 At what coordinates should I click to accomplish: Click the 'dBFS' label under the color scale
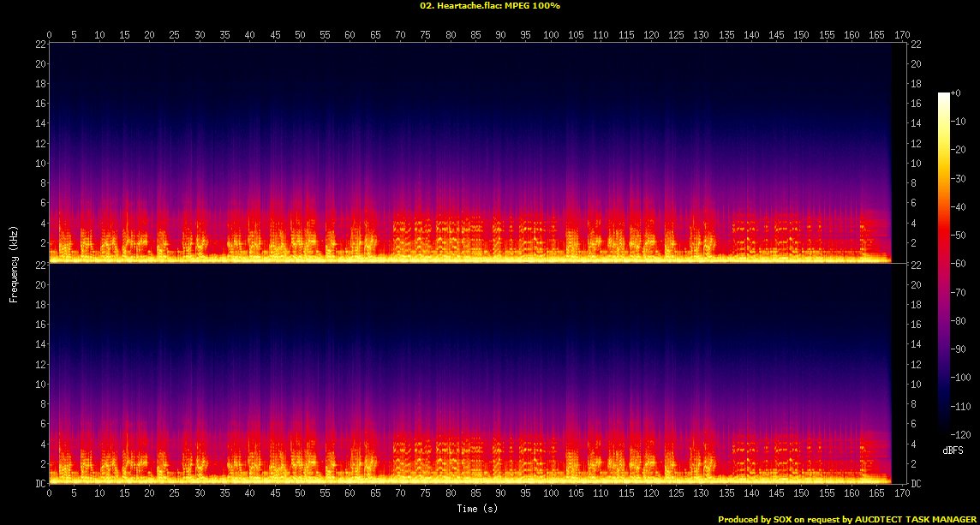(x=953, y=450)
